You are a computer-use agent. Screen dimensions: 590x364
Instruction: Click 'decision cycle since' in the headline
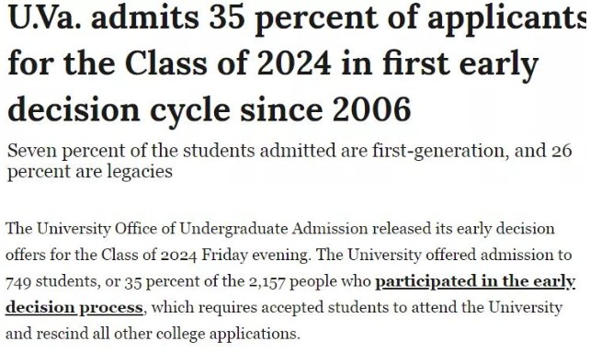click(168, 109)
